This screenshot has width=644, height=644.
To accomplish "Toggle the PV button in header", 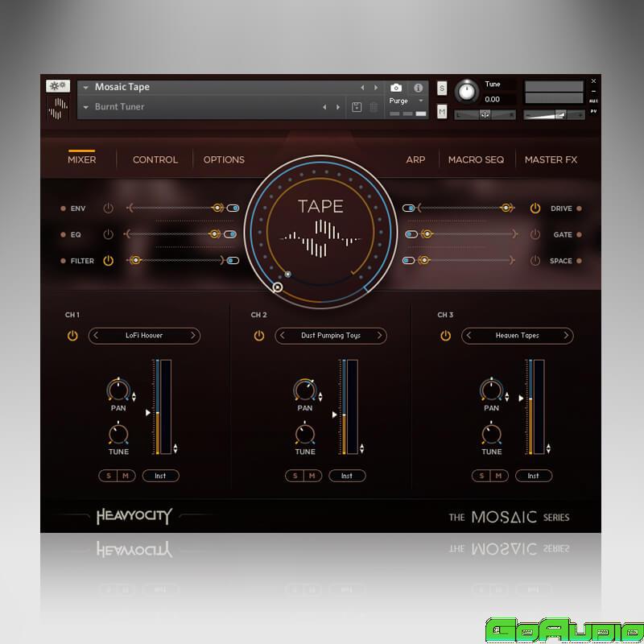I will (x=593, y=111).
